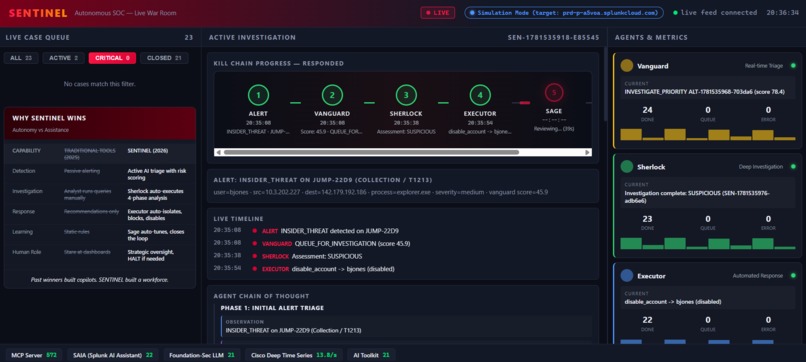
Task: Click the OBSERVATION INSIDER_THREAT box
Action: click(x=406, y=326)
